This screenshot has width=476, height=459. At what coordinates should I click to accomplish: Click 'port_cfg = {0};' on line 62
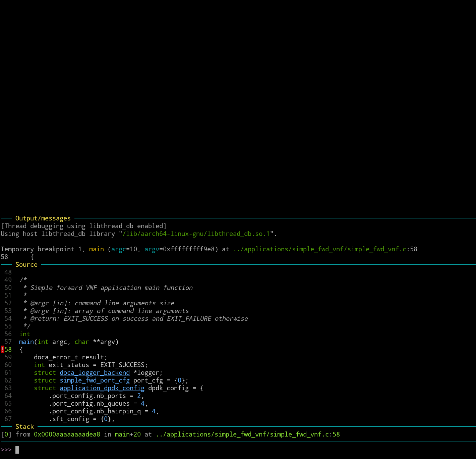161,380
